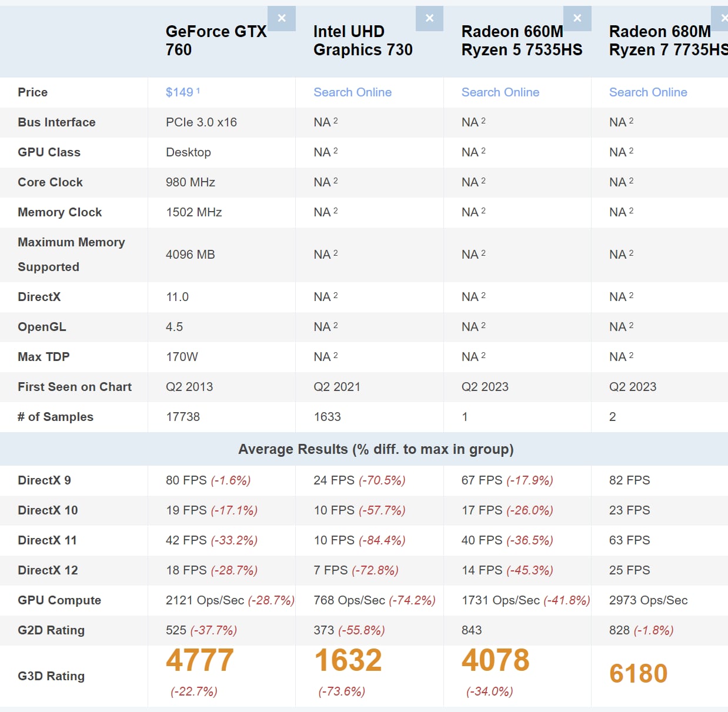This screenshot has height=712, width=728.
Task: Click the Radeon 660M Ryzen 5 7535HS header
Action: pos(522,41)
